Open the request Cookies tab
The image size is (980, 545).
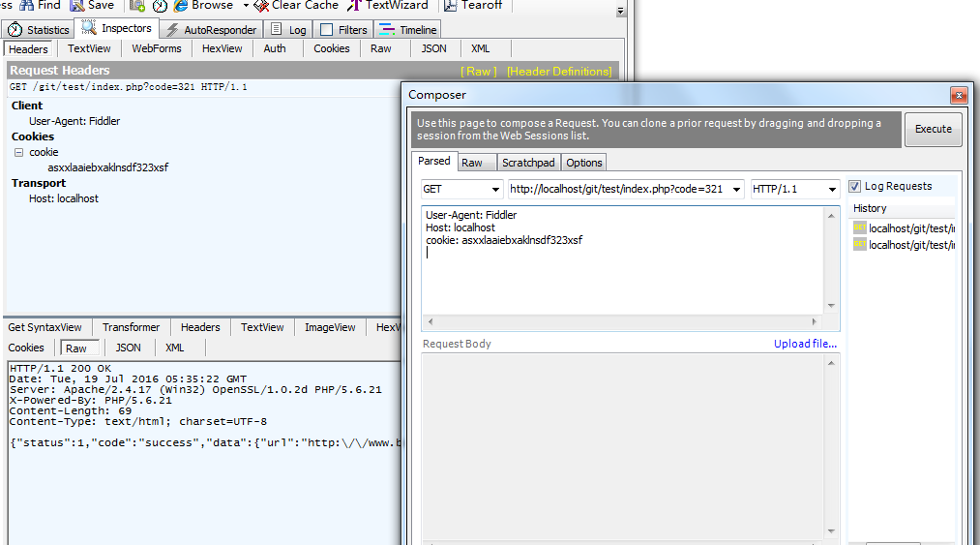331,48
